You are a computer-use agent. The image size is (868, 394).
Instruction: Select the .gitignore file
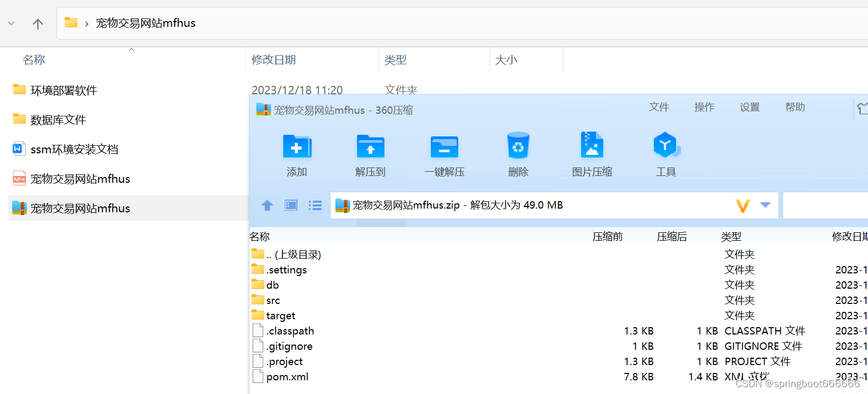click(x=283, y=346)
